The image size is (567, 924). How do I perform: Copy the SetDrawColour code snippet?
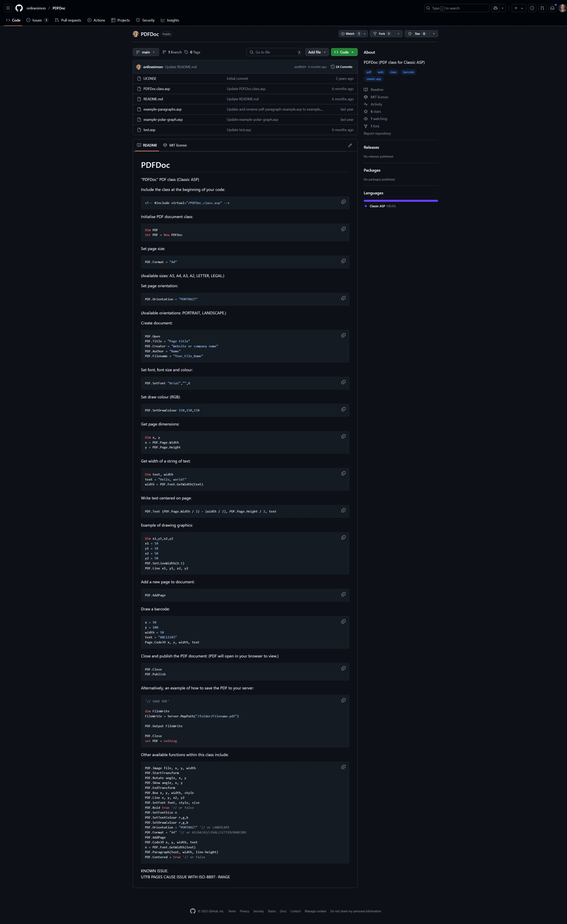(343, 409)
